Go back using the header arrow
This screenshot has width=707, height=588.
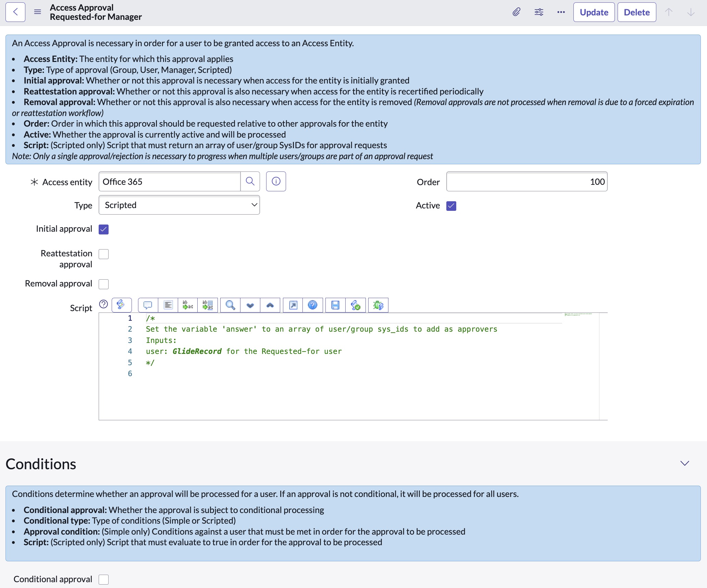point(15,12)
